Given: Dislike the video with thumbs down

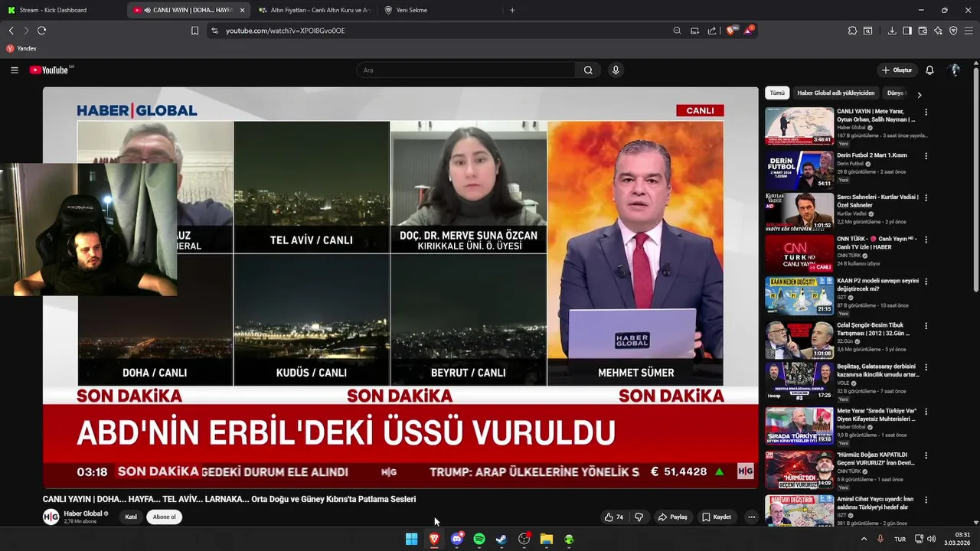Looking at the screenshot, I should tap(639, 517).
